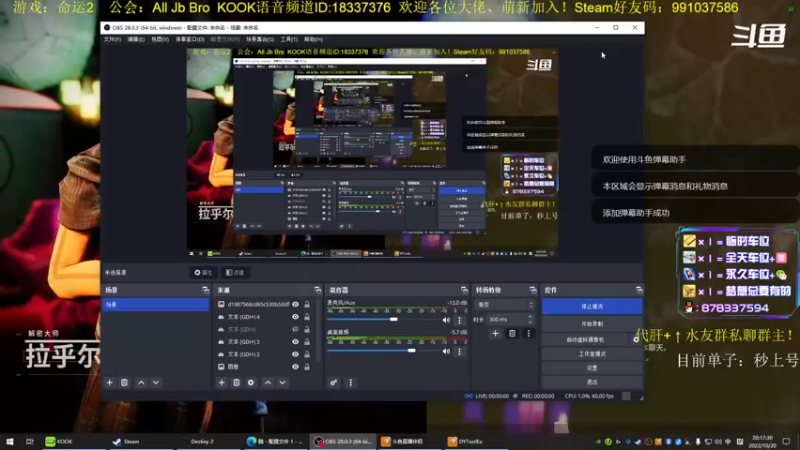
Task: Open 麦克风/Aux channel three-dot options
Action: pyautogui.click(x=459, y=320)
